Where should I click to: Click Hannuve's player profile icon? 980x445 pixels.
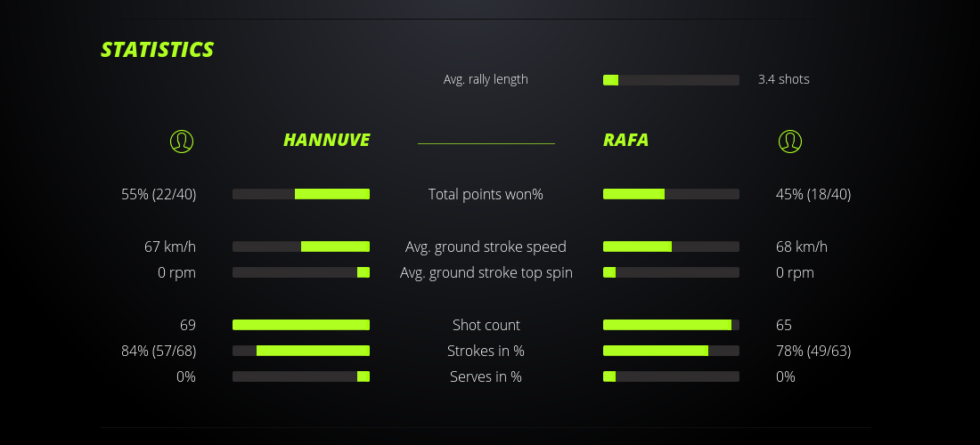(x=182, y=141)
